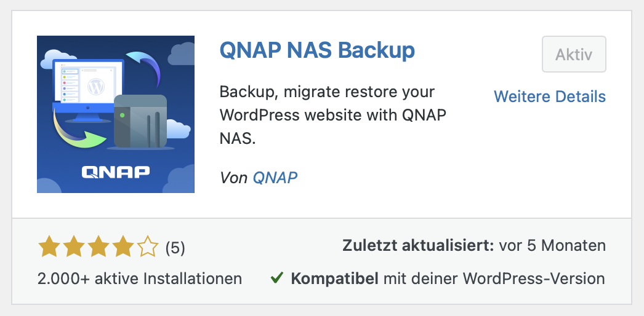Click the first gold rating star
The height and width of the screenshot is (316, 644).
click(49, 248)
